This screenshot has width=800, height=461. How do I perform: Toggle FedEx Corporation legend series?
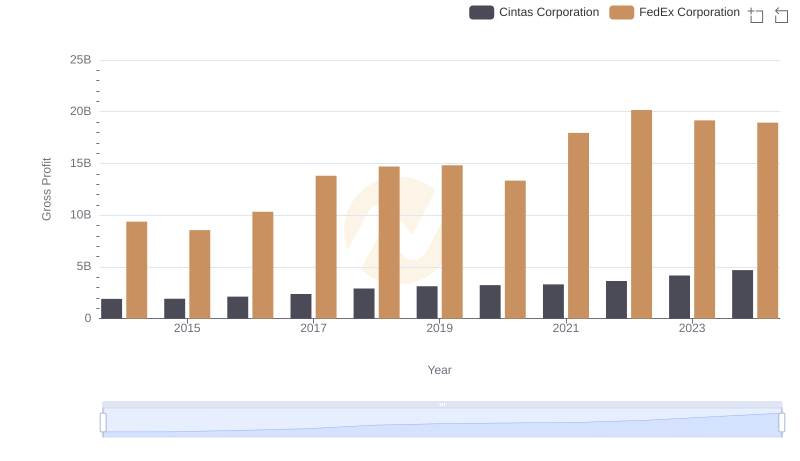(x=674, y=12)
